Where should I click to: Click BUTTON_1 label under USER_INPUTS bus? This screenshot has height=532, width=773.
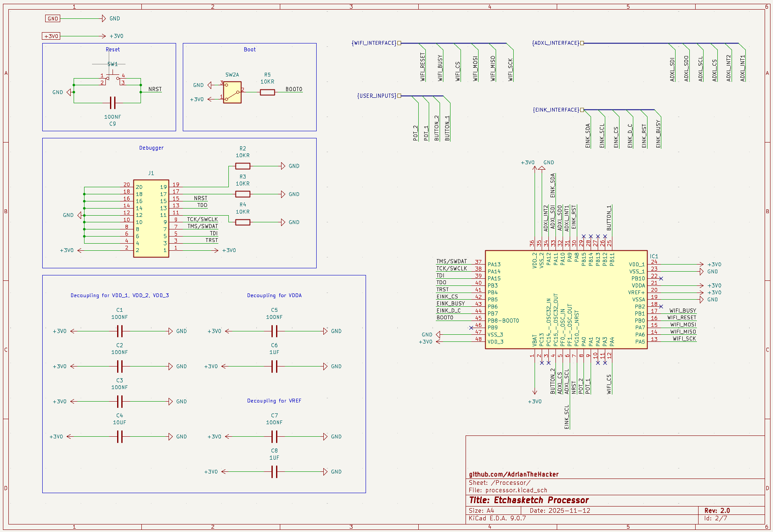[447, 128]
